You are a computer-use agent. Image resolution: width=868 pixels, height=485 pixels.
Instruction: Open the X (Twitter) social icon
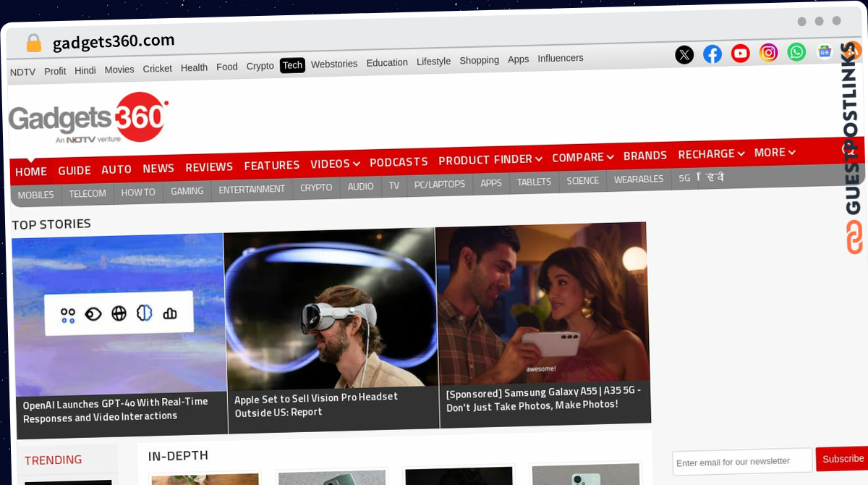(x=684, y=55)
